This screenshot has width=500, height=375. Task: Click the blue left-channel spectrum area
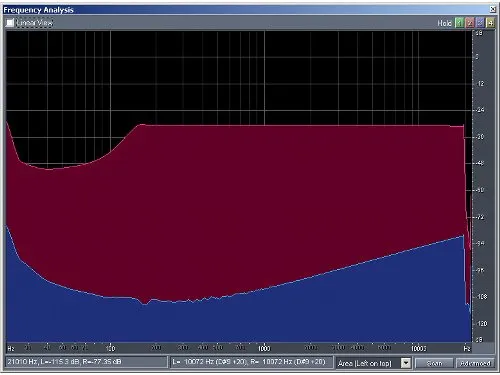[x=233, y=320]
